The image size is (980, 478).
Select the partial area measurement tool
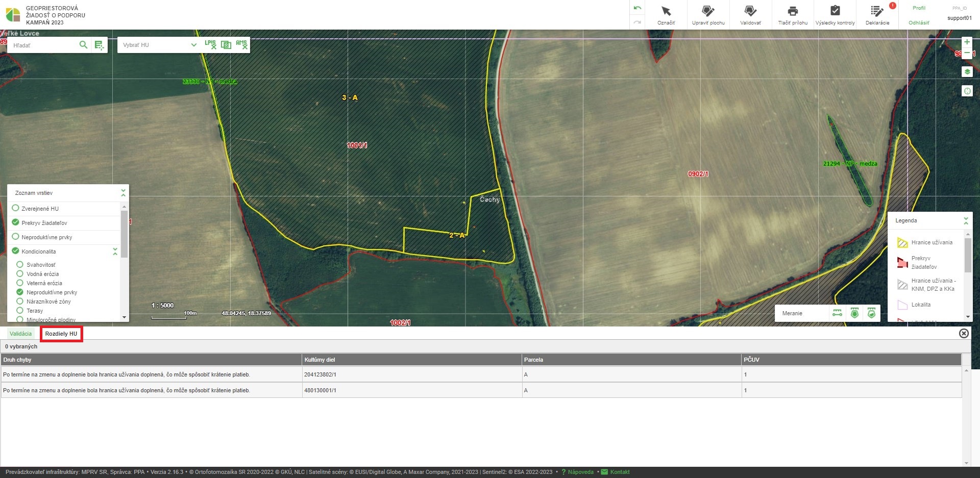click(871, 313)
